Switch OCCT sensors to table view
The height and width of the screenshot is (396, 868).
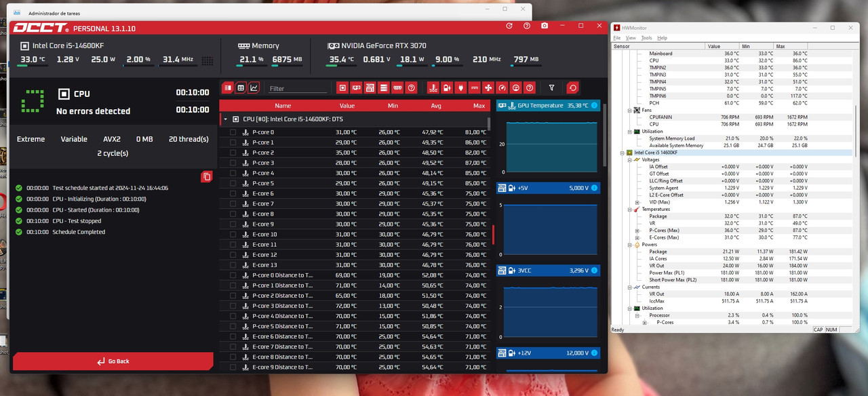point(241,88)
